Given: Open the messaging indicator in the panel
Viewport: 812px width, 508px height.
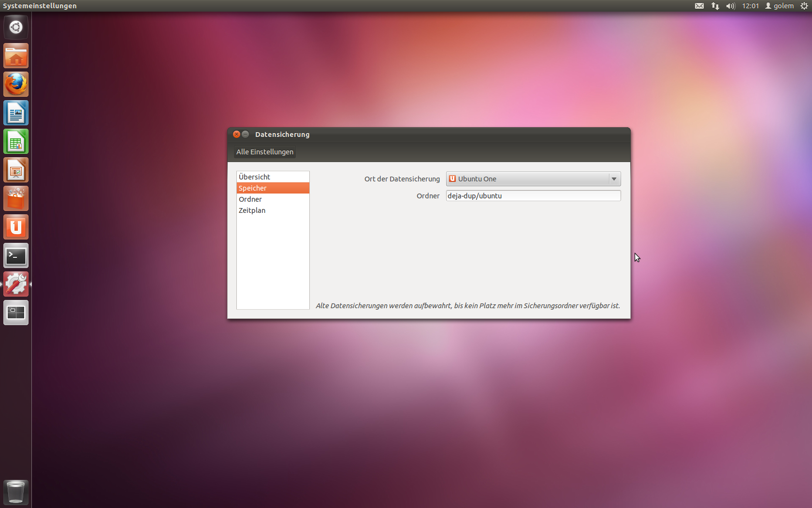Looking at the screenshot, I should (699, 6).
